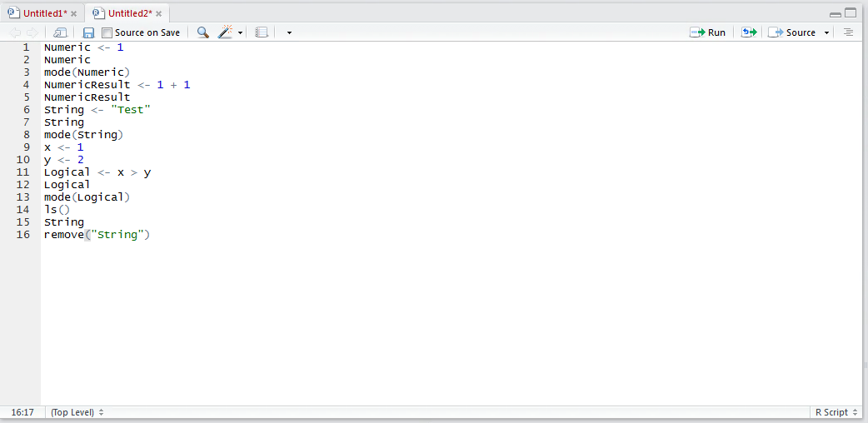Click code line 'x <- 1'
The width and height of the screenshot is (868, 423).
pos(63,147)
